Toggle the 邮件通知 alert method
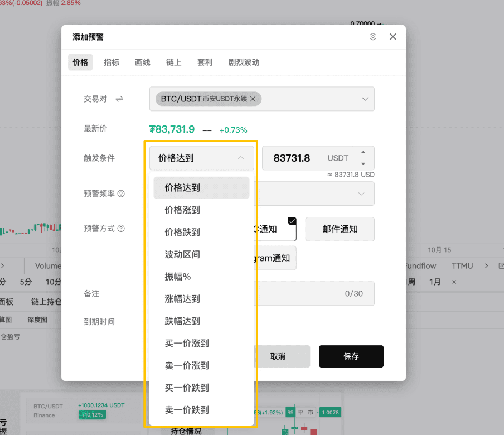504x435 pixels. tap(340, 229)
